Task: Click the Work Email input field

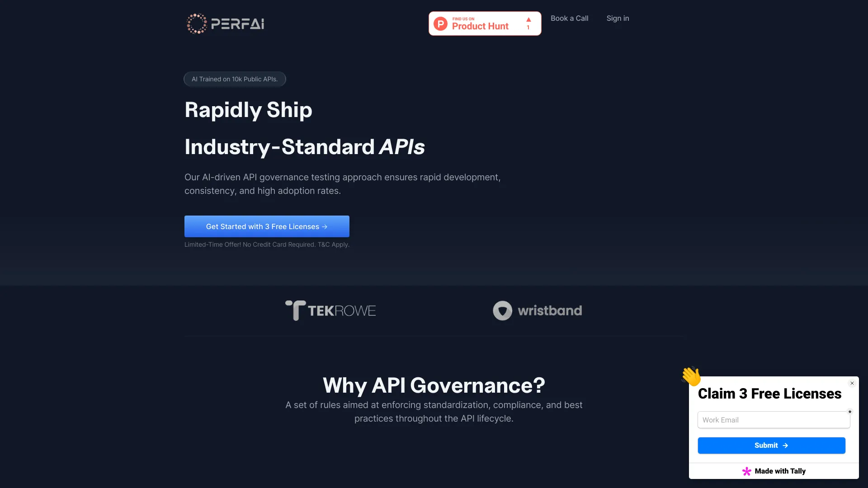Action: pos(771,419)
